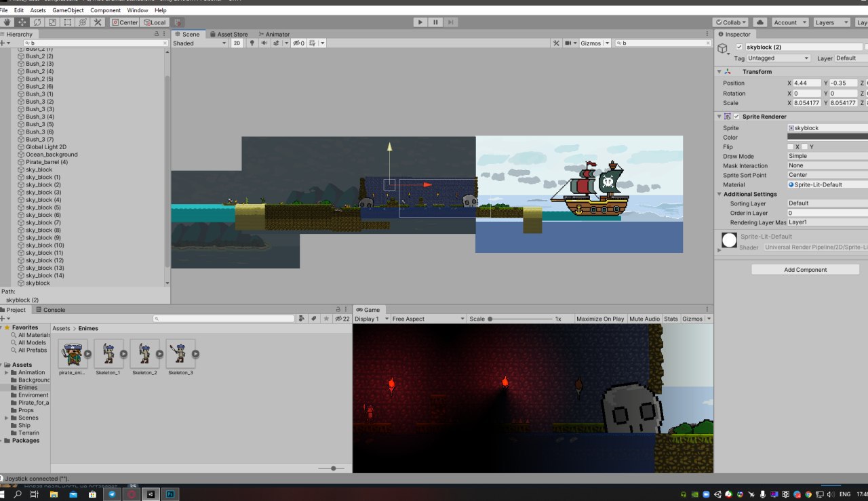
Task: Open Windows Task View in taskbar
Action: (34, 495)
